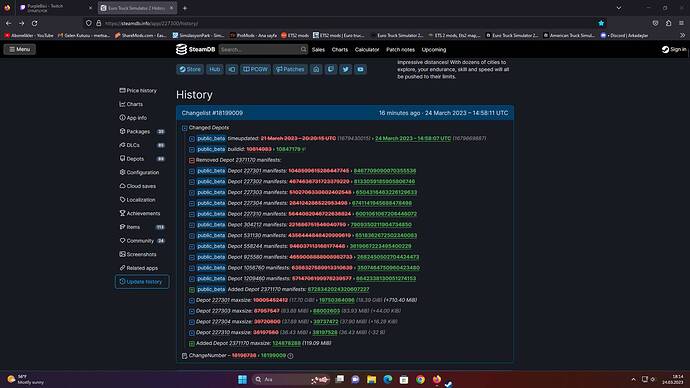Select Update history in the sidebar
690x388 pixels.
(142, 282)
